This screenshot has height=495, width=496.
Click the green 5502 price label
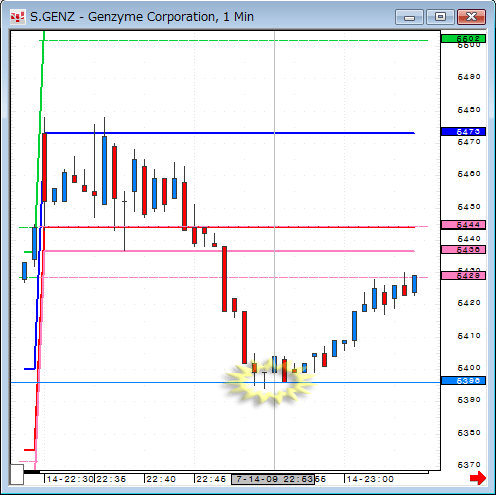(463, 39)
